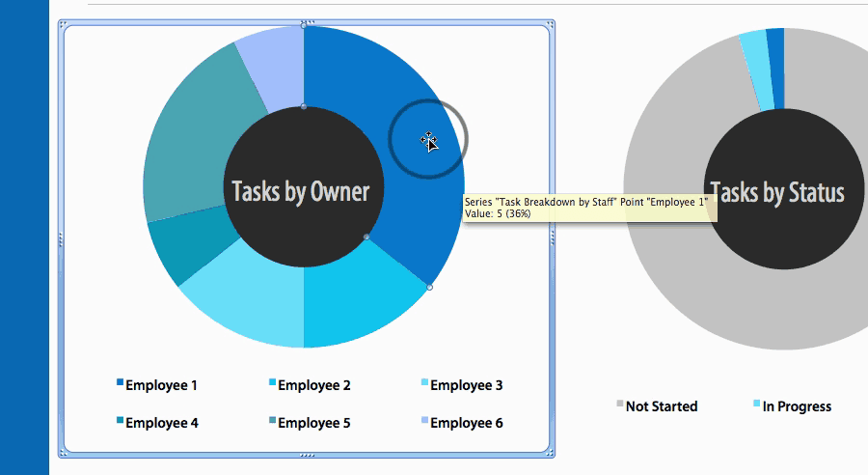Select the Employee 6 legend label
Screen dimensions: 868x475
pyautogui.click(x=466, y=423)
